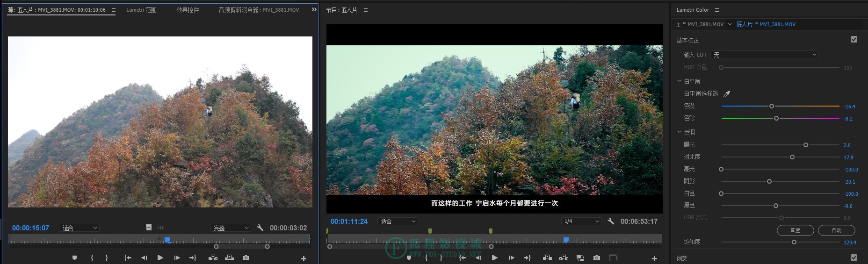Toggle the 基本校正 section checkbox

(x=854, y=40)
